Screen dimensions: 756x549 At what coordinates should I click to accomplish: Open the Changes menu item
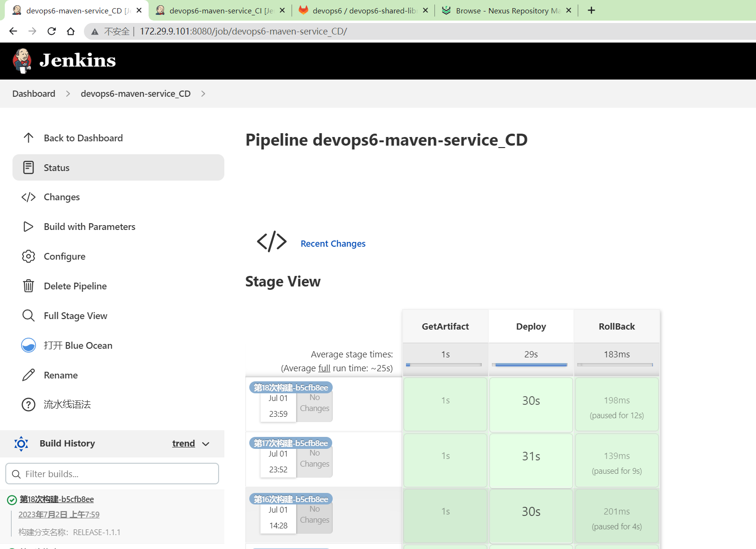(x=118, y=197)
